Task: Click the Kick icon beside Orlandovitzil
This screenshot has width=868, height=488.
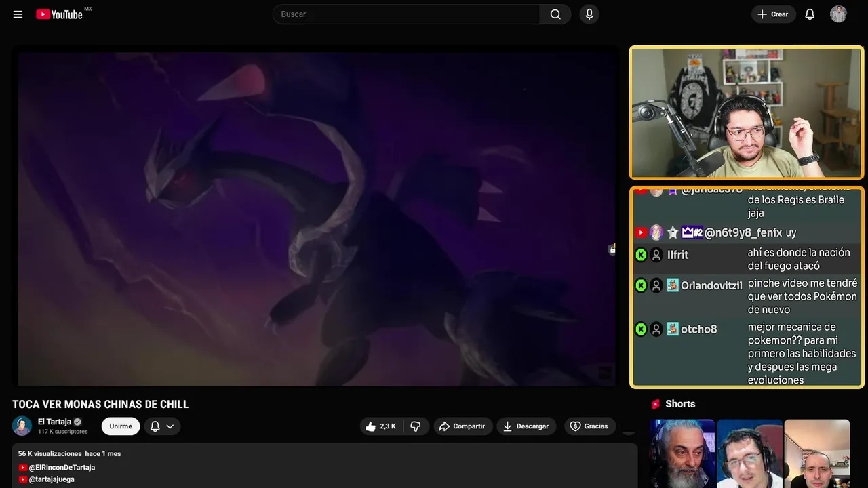Action: [x=641, y=286]
